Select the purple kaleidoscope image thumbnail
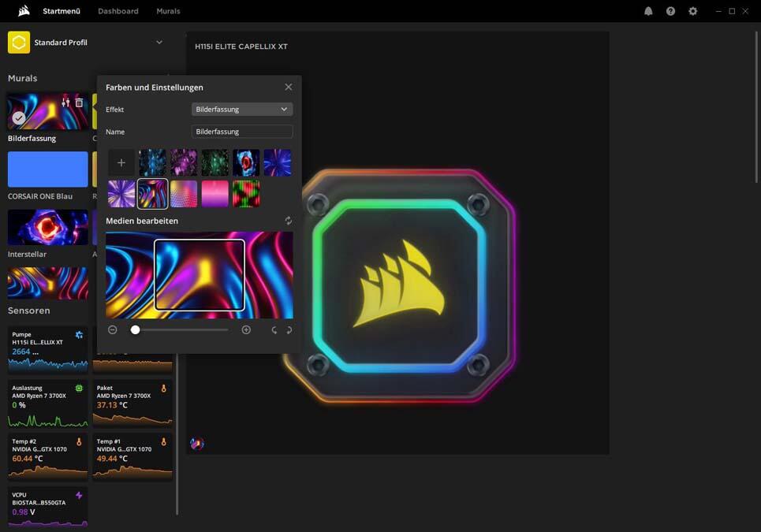The width and height of the screenshot is (761, 532). [x=184, y=162]
